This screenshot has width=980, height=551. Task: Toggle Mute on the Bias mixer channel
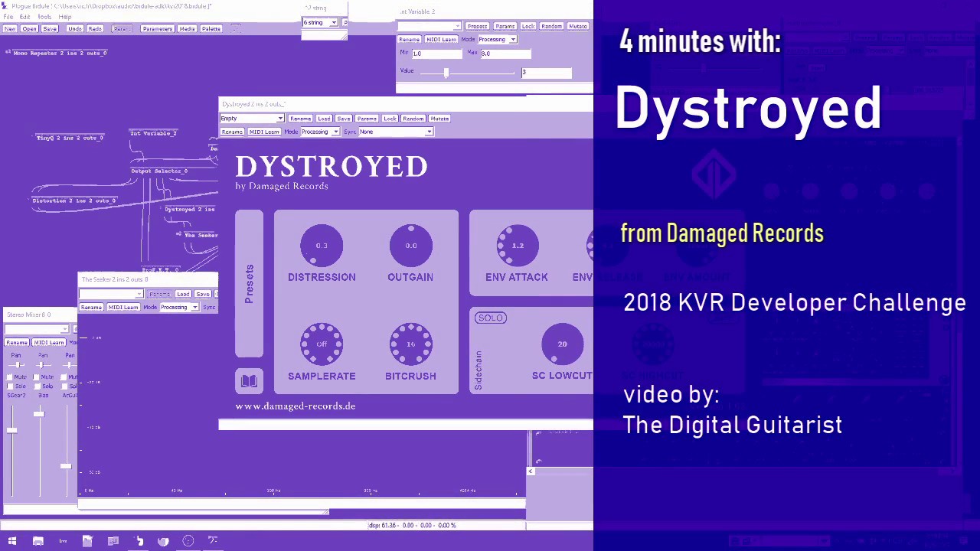click(x=38, y=377)
